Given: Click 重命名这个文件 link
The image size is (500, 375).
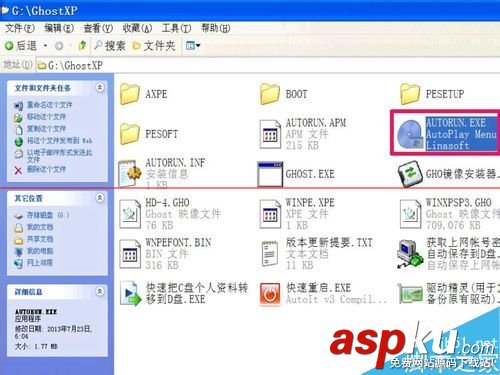Looking at the screenshot, I should click(x=49, y=105).
